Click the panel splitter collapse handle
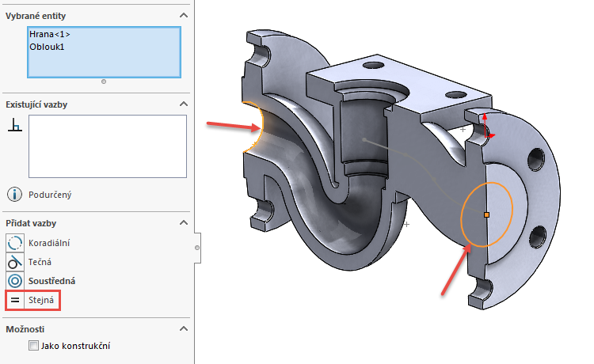The width and height of the screenshot is (594, 364). point(197,248)
